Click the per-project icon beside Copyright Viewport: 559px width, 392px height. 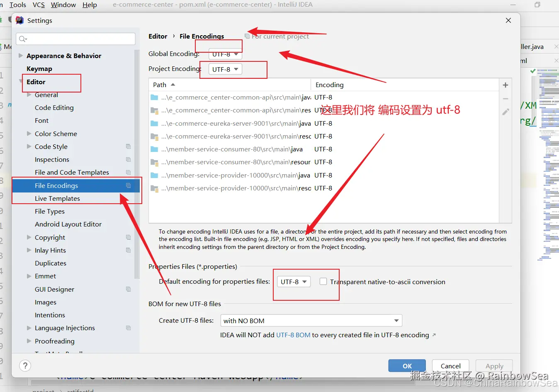pyautogui.click(x=129, y=237)
